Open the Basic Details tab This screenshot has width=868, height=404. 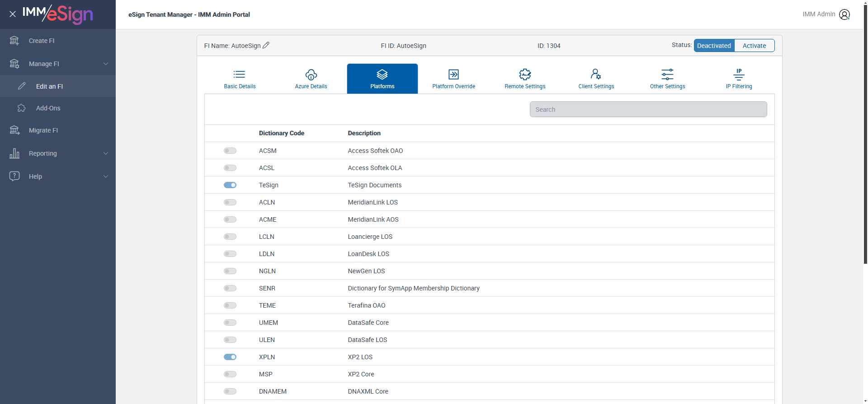(240, 79)
